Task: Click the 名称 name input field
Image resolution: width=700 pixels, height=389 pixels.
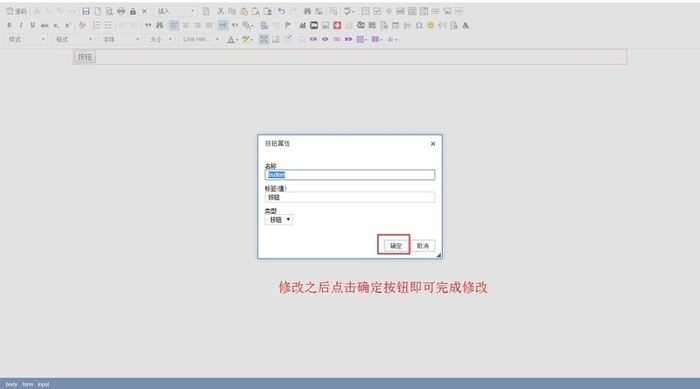Action: [350, 175]
